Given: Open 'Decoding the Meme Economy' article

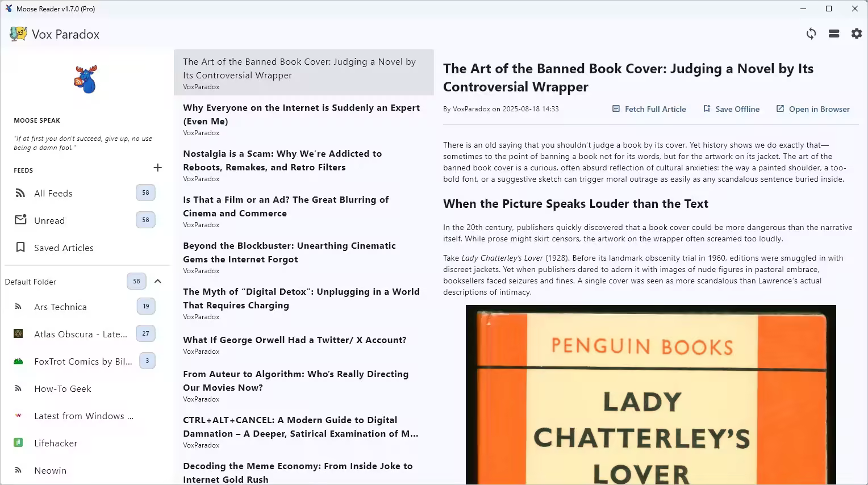Looking at the screenshot, I should 304,471.
